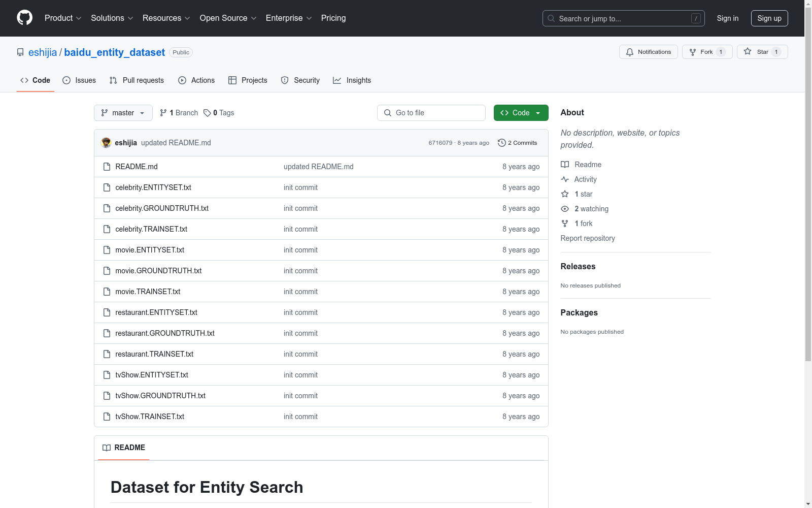Image resolution: width=812 pixels, height=508 pixels.
Task: Open the README.md file name
Action: (x=137, y=167)
